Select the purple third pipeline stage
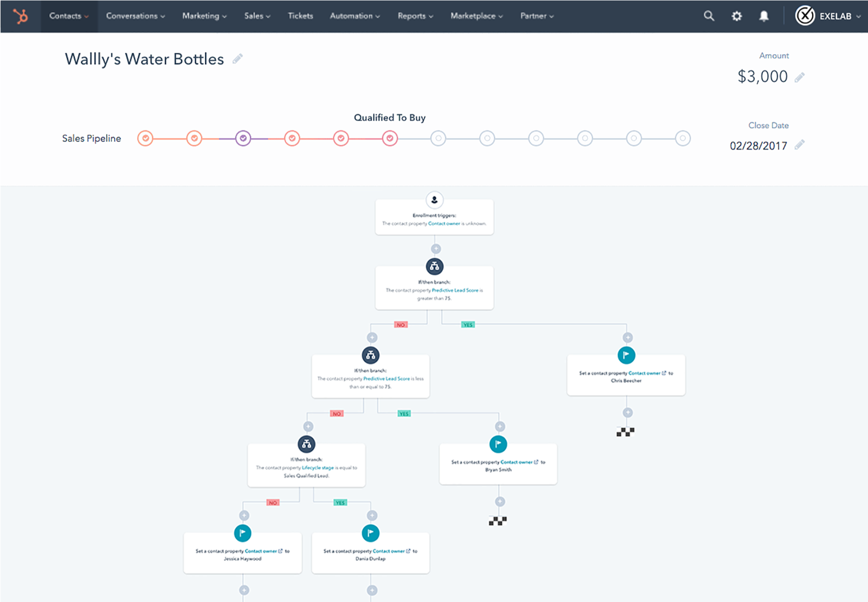The width and height of the screenshot is (868, 602). (243, 139)
